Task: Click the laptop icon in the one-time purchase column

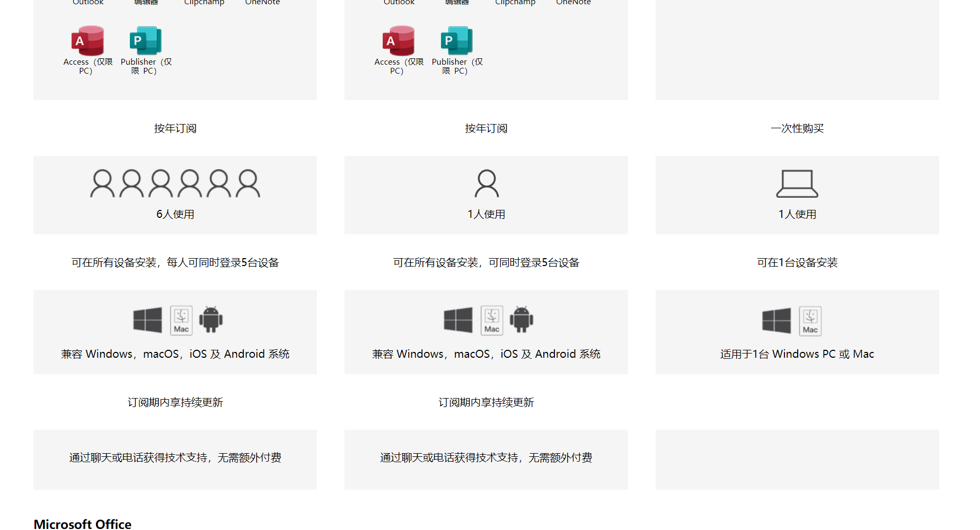Action: 797,184
